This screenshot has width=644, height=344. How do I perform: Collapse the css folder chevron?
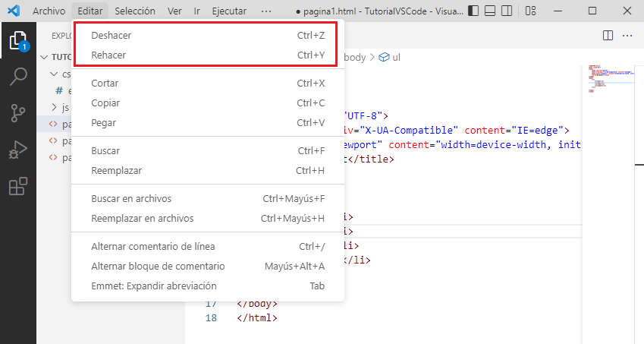(54, 74)
